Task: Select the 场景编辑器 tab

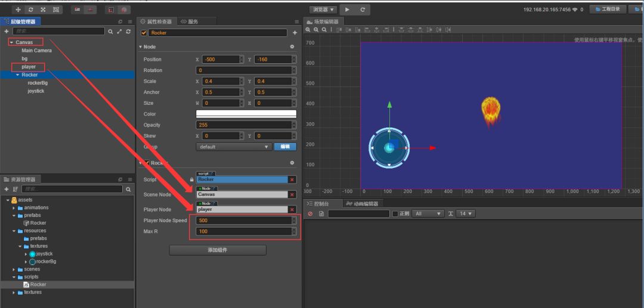Action: pyautogui.click(x=323, y=21)
